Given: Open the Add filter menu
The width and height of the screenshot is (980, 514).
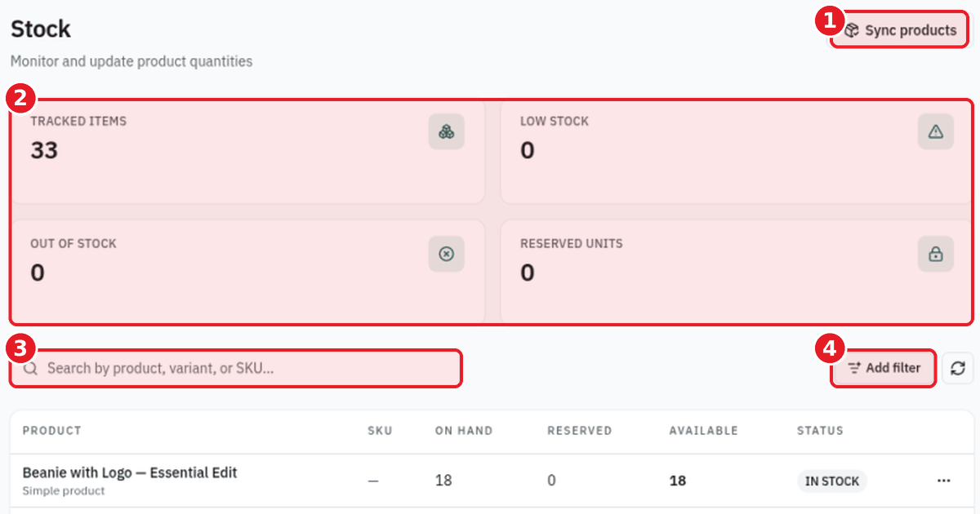Looking at the screenshot, I should coord(884,368).
